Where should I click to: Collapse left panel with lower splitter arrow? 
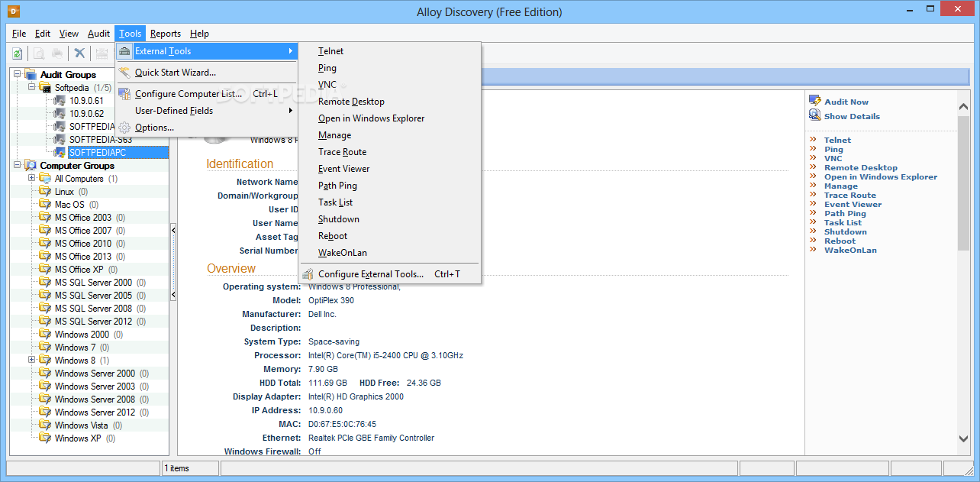(173, 295)
